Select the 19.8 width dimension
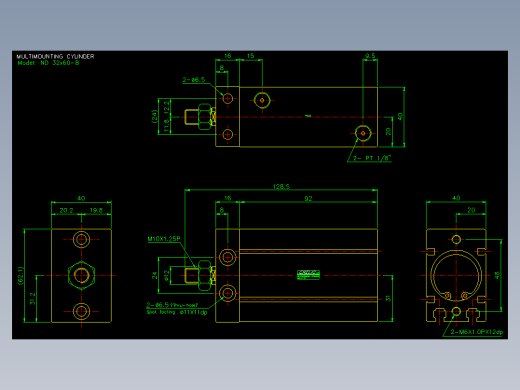 pos(96,211)
